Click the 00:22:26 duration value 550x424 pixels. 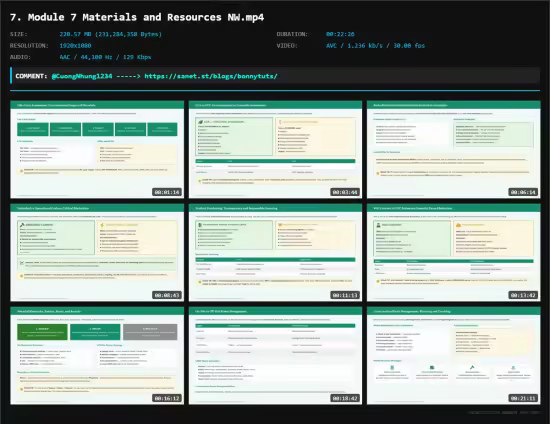click(340, 34)
